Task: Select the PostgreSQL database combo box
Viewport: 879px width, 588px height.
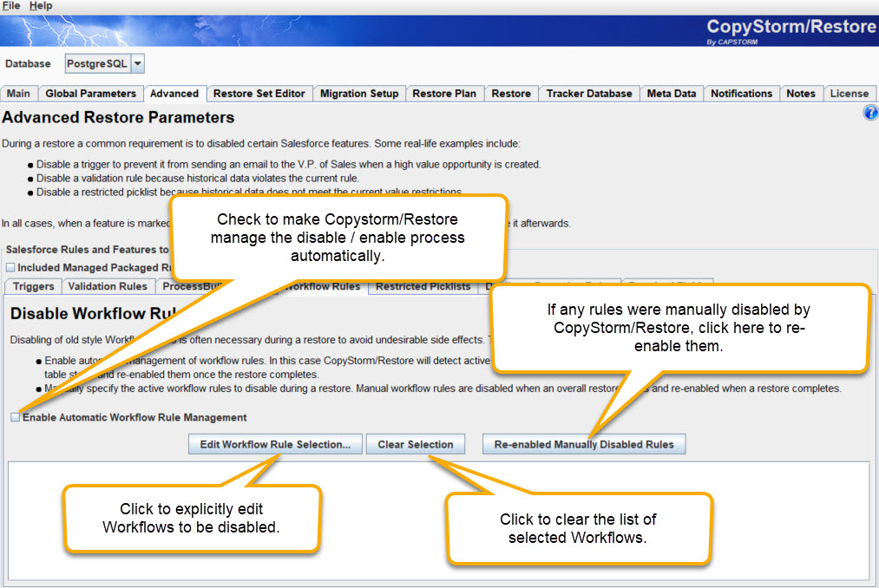Action: point(105,64)
